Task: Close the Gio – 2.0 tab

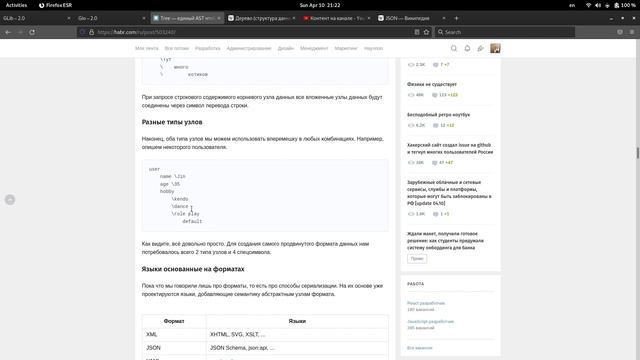Action: click(x=144, y=18)
